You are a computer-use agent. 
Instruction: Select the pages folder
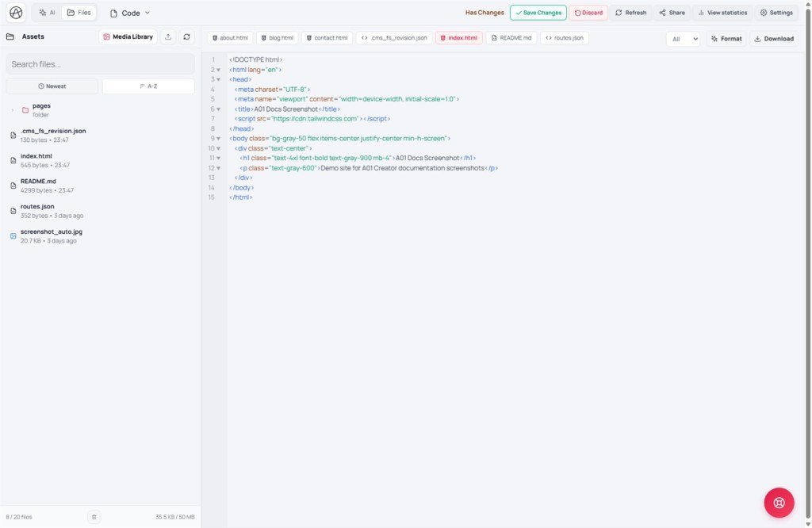click(x=101, y=109)
